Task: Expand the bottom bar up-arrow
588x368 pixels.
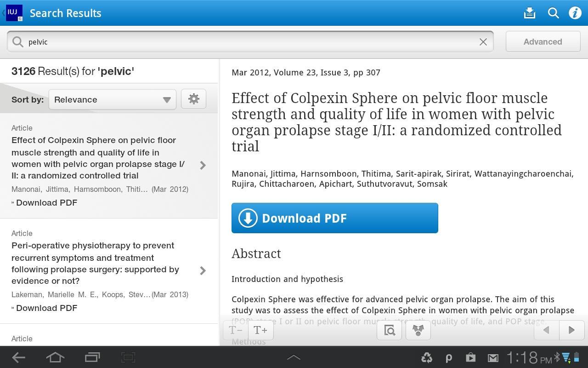Action: [x=294, y=357]
